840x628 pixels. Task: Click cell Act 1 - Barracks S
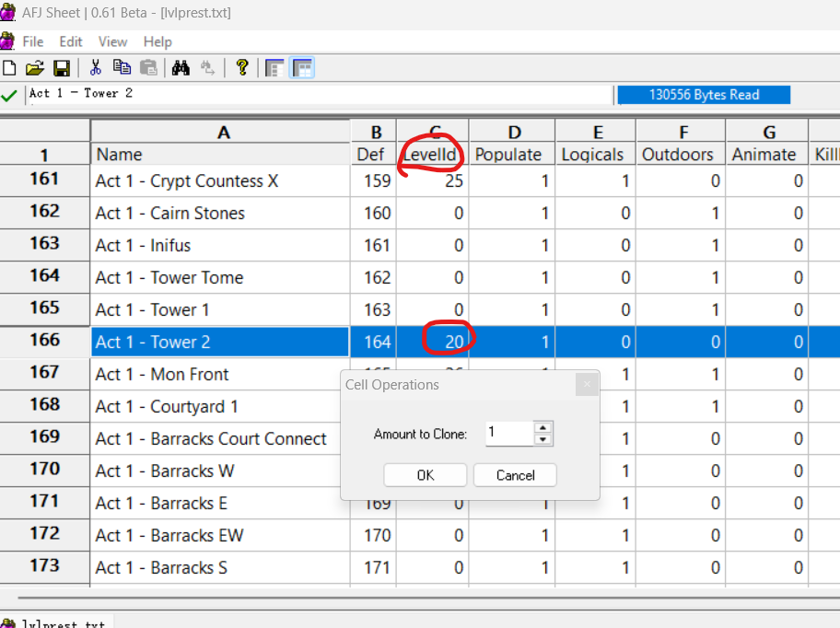point(221,567)
